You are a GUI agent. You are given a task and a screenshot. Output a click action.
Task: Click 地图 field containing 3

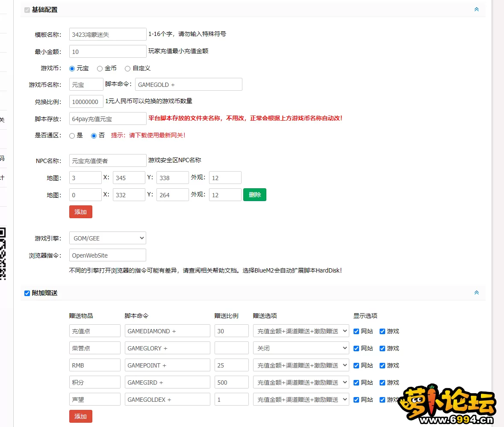coord(85,178)
